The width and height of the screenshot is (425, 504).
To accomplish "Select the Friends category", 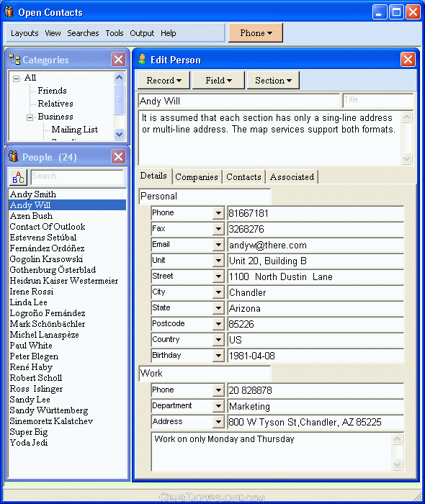I will coord(52,91).
